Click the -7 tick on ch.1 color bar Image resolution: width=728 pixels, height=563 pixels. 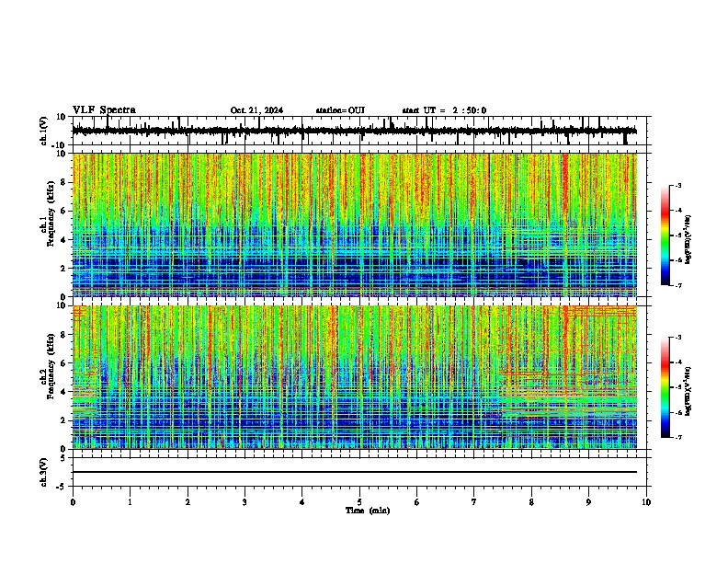click(677, 285)
